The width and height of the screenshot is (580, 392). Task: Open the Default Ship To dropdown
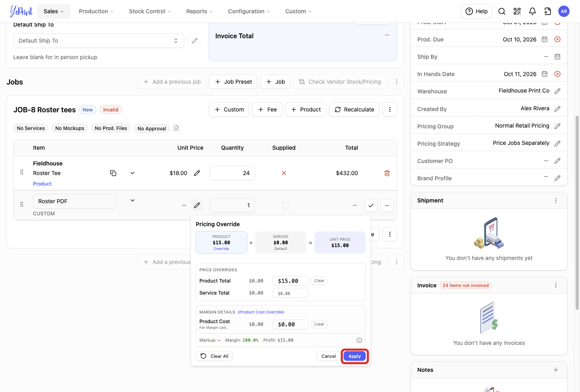tap(99, 41)
